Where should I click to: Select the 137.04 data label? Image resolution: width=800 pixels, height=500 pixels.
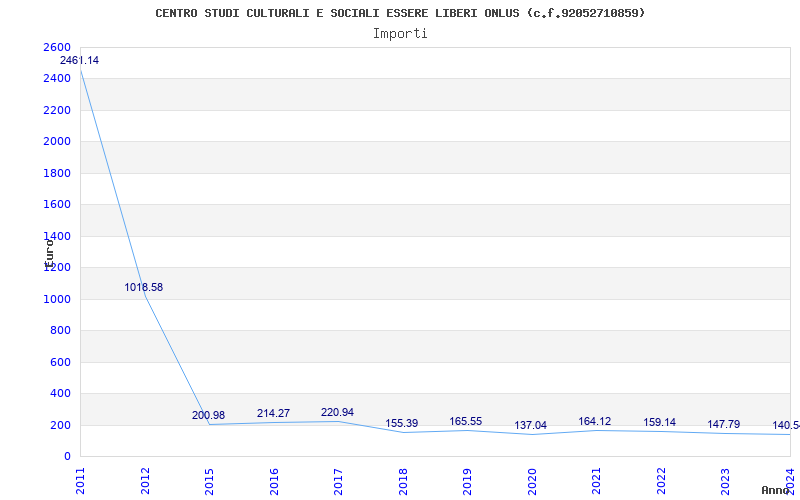(x=530, y=426)
